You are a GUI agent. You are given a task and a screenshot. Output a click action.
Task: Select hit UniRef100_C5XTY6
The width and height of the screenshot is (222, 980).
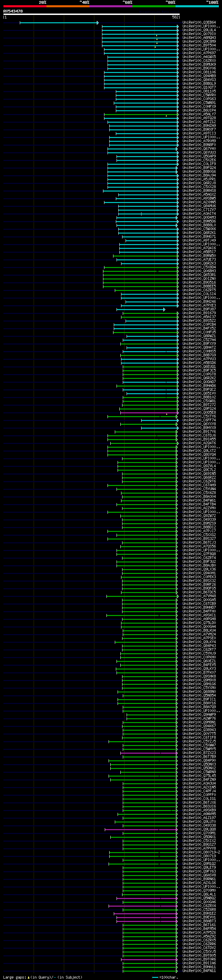199,416
